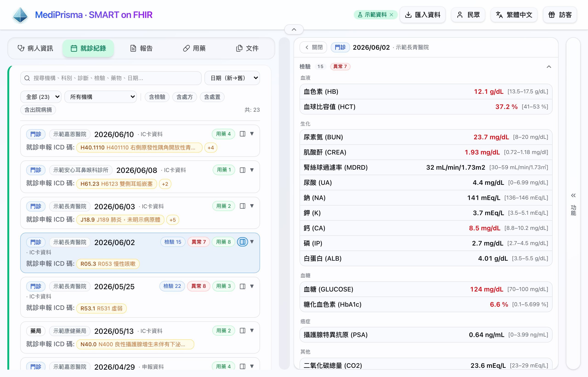Viewport: 588px width, 377px height.
Task: Open side panel for 2026/04/29 visit
Action: pos(242,366)
